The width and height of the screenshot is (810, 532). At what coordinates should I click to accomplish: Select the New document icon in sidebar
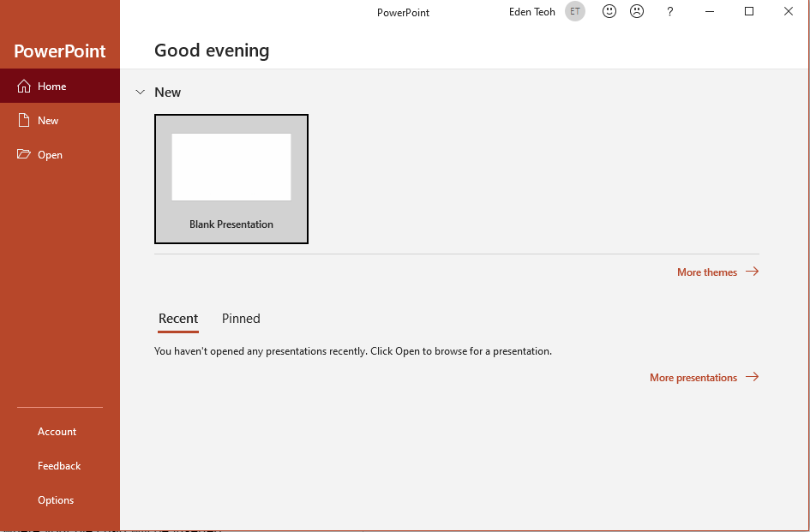[x=24, y=121]
